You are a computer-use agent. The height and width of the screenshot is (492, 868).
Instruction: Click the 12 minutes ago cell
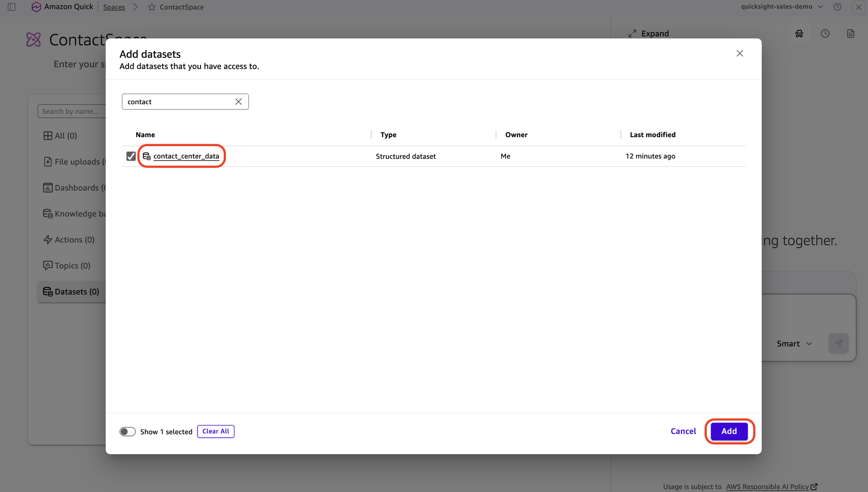[x=650, y=156]
